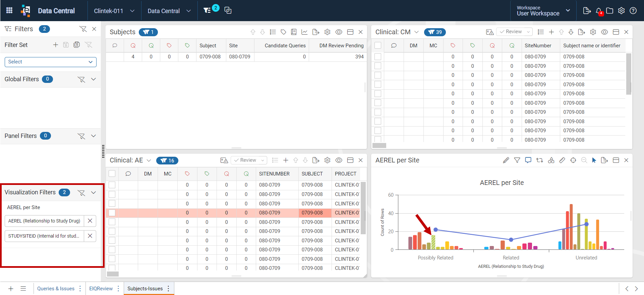Click the notifications bell icon

click(599, 11)
